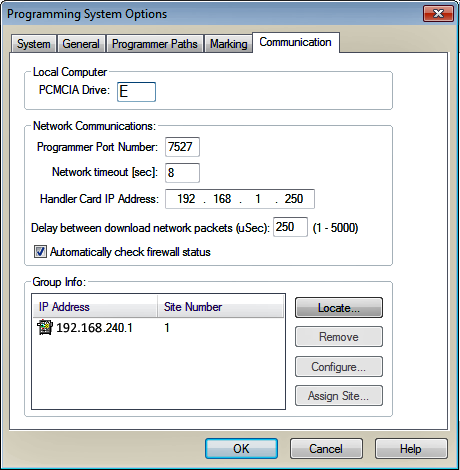Open the Help for this dialog
The image size is (460, 470).
[411, 449]
